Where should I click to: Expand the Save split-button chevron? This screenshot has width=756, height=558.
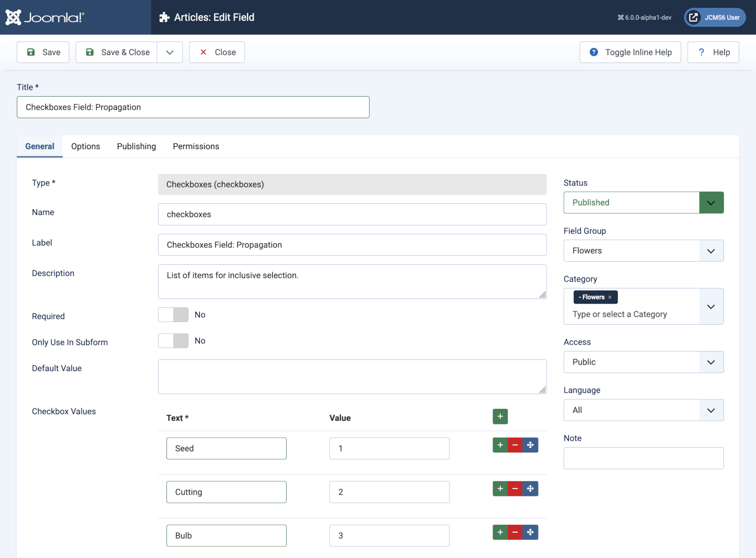click(169, 52)
